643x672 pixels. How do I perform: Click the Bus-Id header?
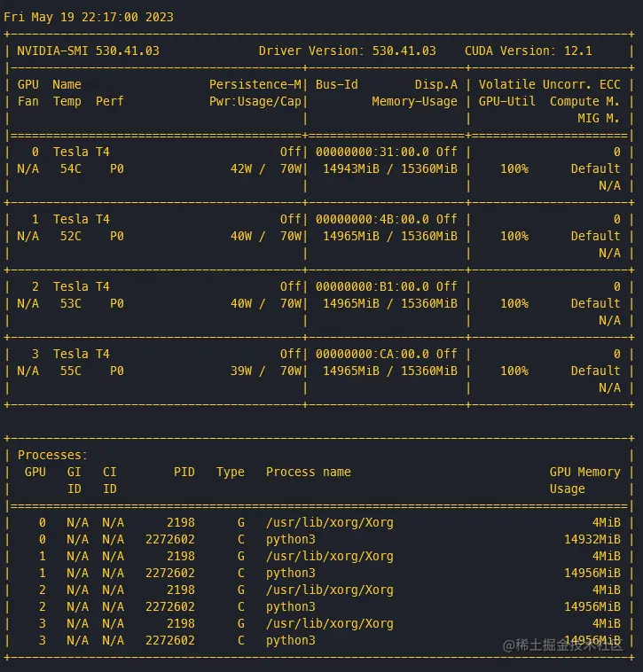(x=337, y=84)
